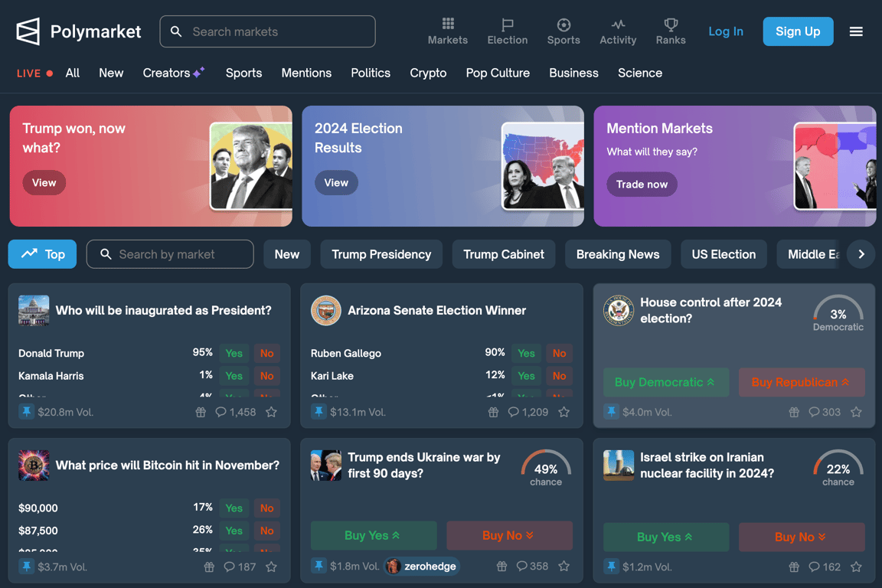Viewport: 882px width, 588px height.
Task: Focus the Search by market field
Action: [170, 254]
